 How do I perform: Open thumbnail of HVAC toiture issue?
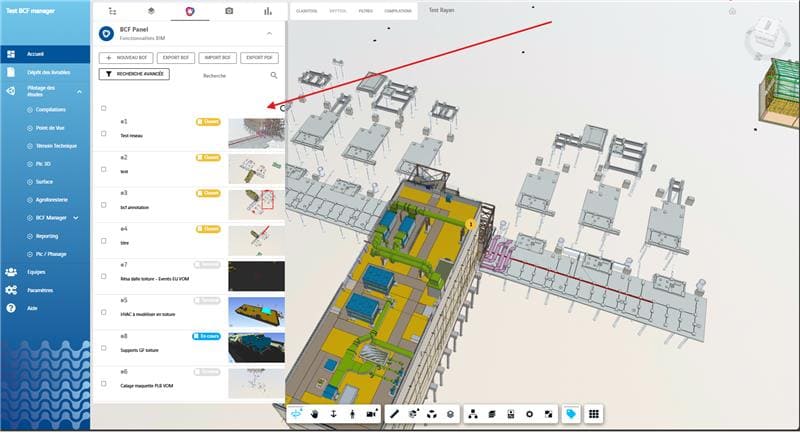(256, 312)
